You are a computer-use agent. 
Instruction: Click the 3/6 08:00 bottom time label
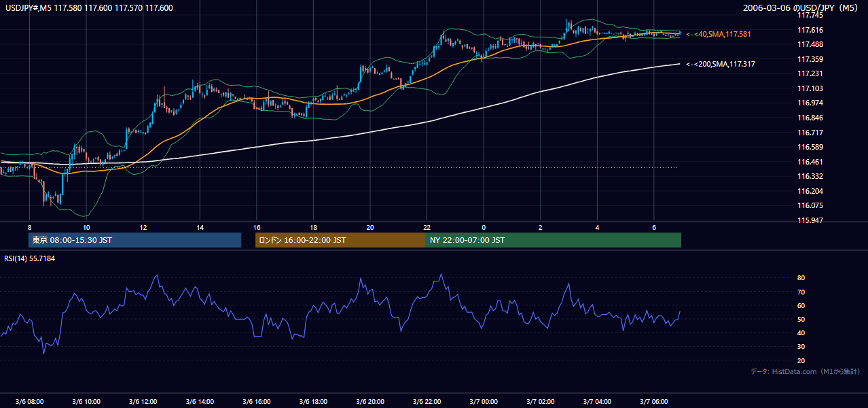point(29,402)
